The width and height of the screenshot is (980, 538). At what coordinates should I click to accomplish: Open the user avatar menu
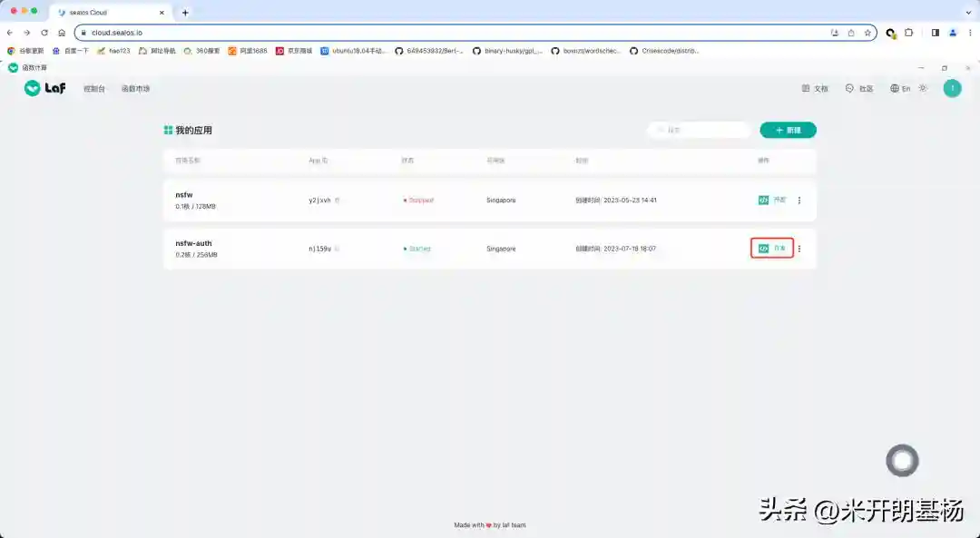[x=952, y=89]
